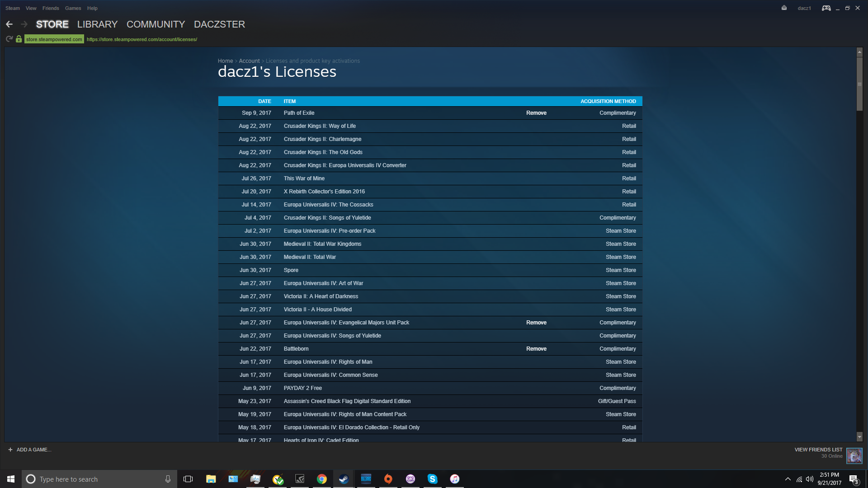Open iTunes from the taskbar
This screenshot has width=868, height=488.
tap(455, 479)
